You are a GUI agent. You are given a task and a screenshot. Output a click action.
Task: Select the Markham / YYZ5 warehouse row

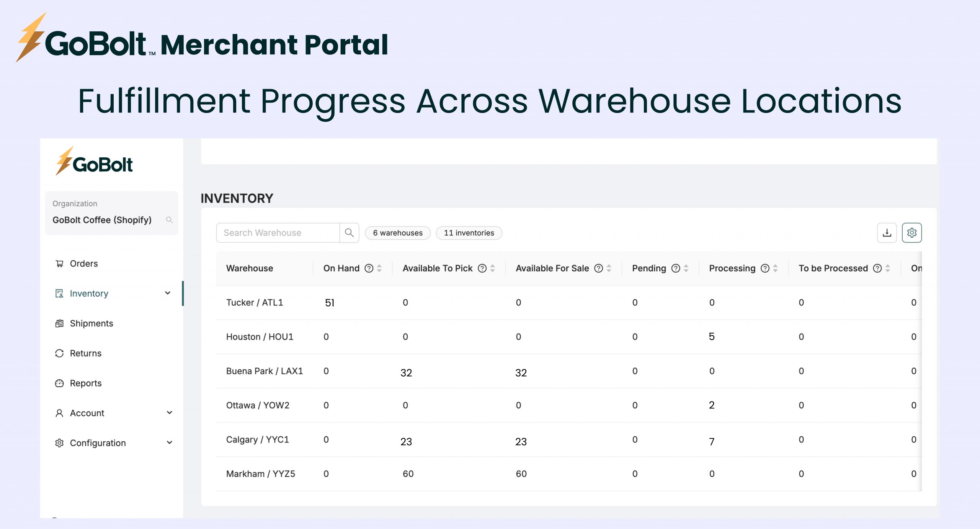pyautogui.click(x=568, y=473)
